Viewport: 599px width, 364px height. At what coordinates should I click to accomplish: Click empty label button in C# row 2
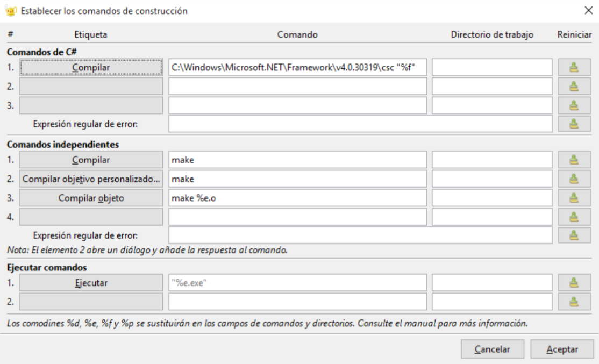tap(91, 87)
